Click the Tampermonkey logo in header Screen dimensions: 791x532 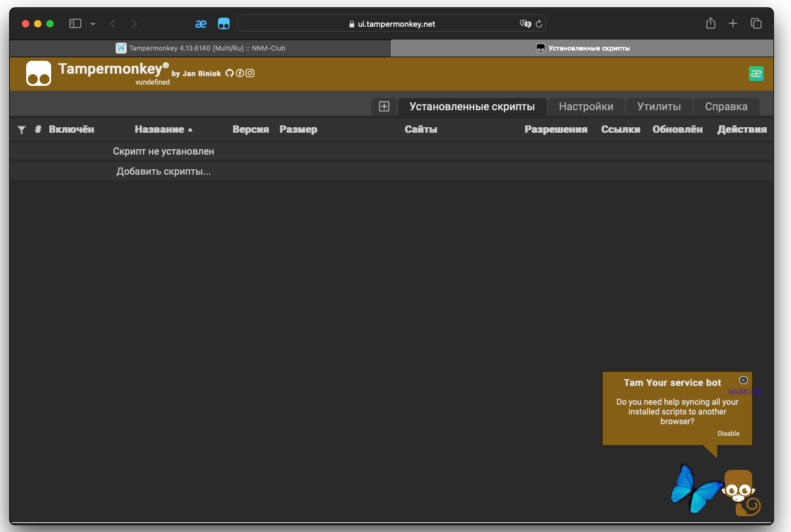38,74
